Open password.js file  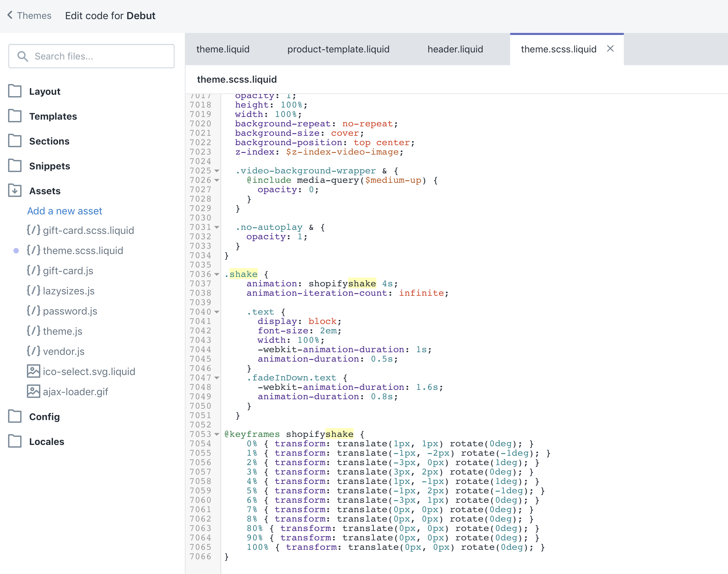70,311
